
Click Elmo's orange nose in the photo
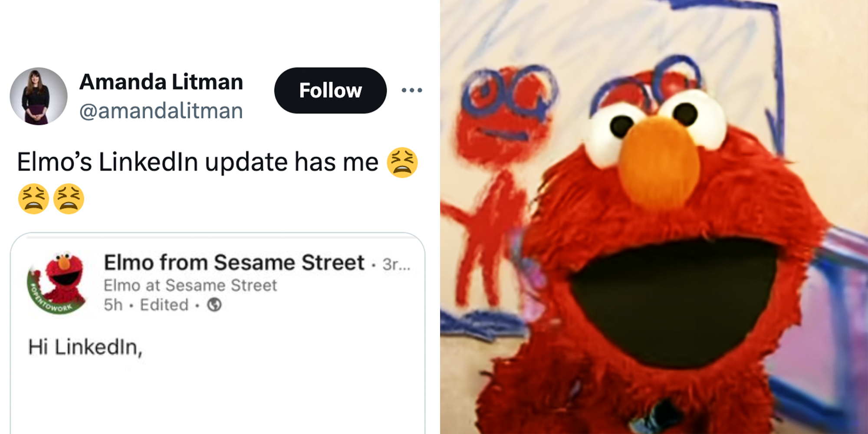660,162
